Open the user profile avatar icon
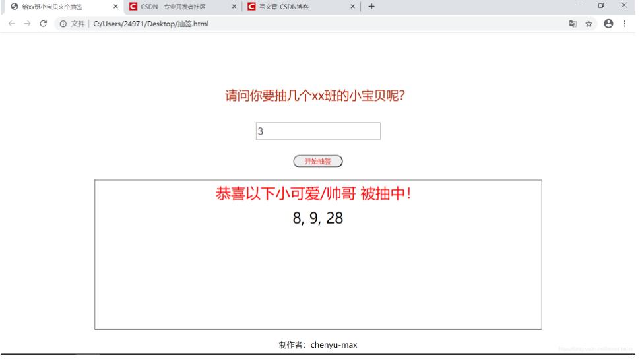The width and height of the screenshot is (640, 364). click(x=608, y=24)
